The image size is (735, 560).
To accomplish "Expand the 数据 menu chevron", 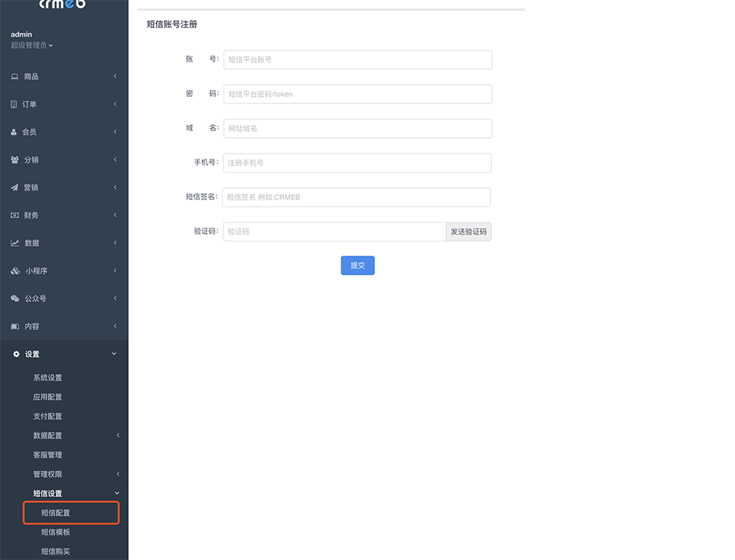I will pyautogui.click(x=115, y=242).
